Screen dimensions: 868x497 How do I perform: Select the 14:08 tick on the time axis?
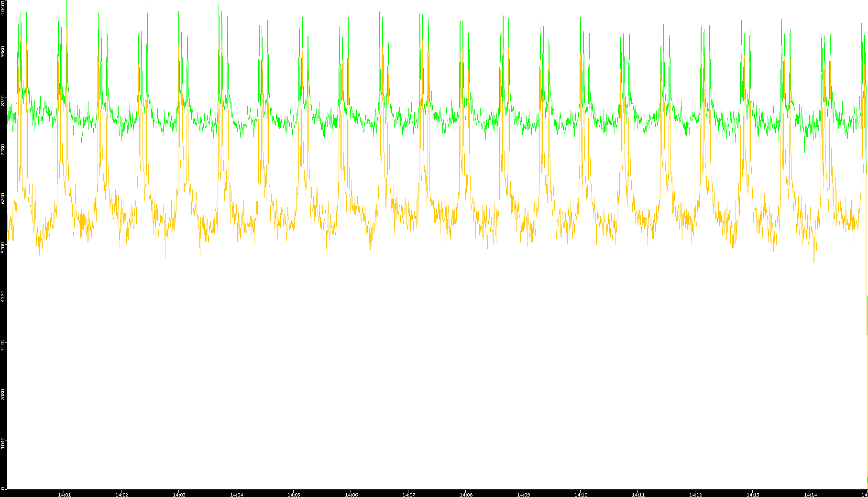pyautogui.click(x=466, y=494)
